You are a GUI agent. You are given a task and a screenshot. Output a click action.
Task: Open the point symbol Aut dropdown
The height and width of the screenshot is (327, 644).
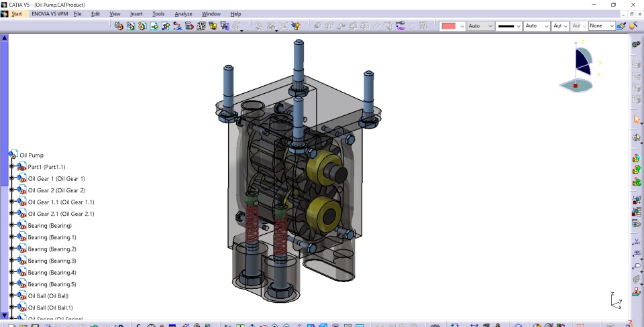(566, 26)
